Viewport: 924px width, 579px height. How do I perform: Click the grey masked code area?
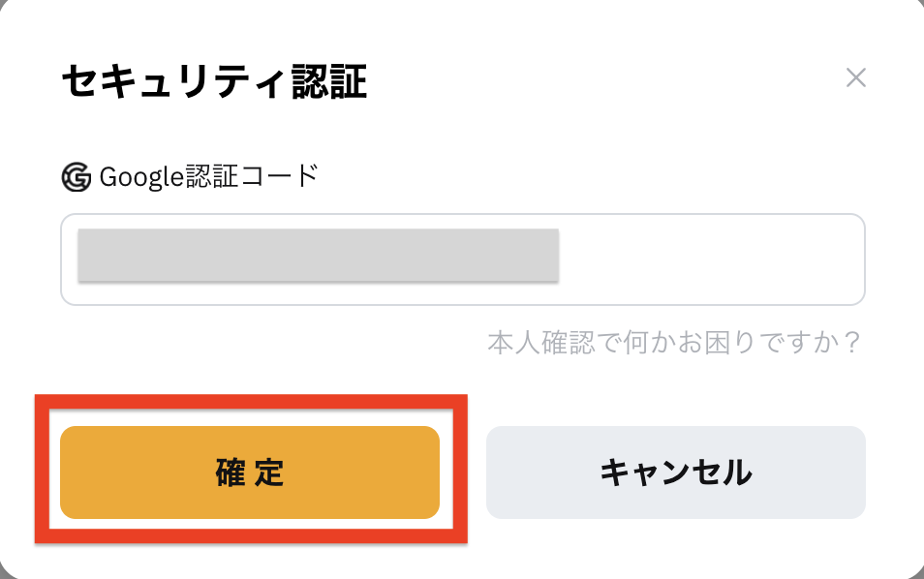(319, 255)
